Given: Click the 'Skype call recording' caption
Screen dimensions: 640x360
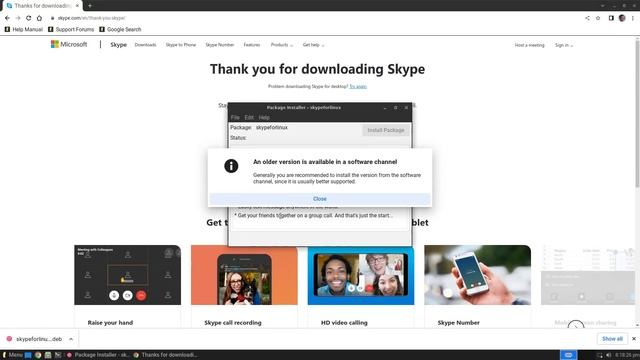Looking at the screenshot, I should pos(233,322).
